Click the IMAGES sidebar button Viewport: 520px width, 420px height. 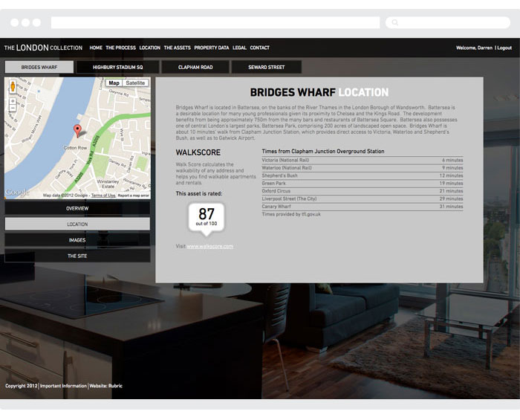pos(77,240)
